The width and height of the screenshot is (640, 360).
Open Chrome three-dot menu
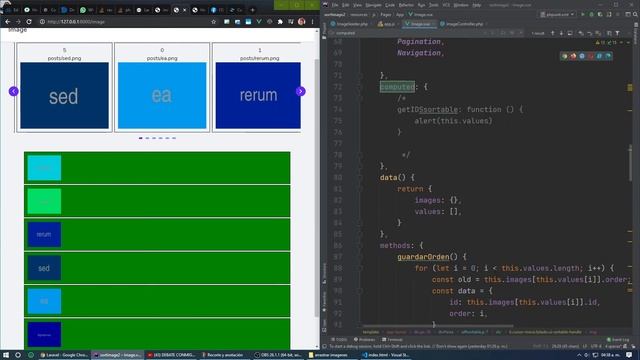pos(312,22)
